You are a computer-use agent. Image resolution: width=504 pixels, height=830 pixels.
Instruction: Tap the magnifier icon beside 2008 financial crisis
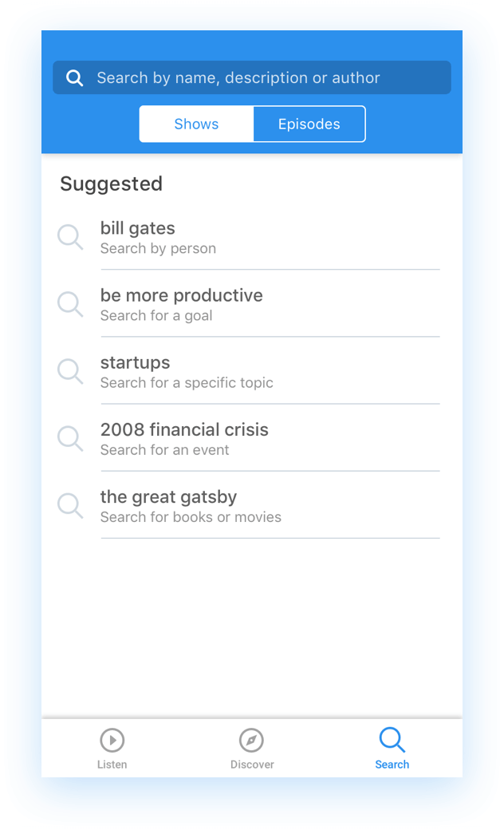coord(70,438)
